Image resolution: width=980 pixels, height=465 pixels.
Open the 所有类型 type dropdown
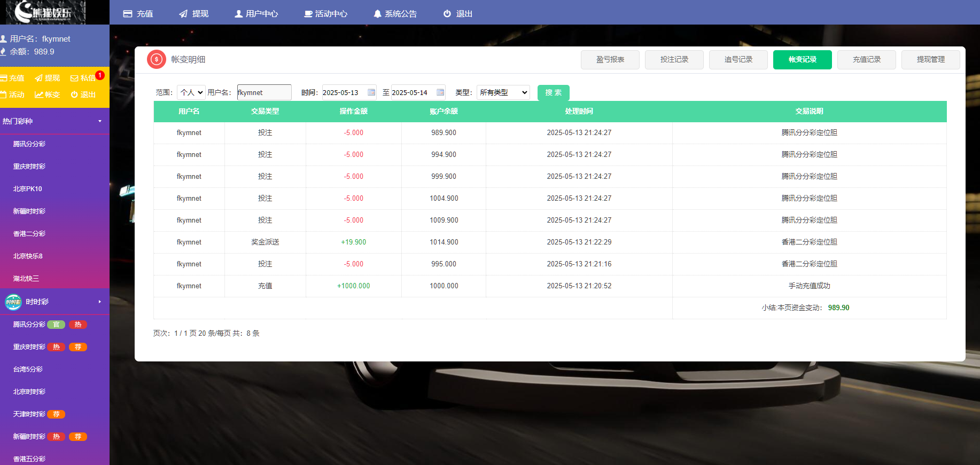point(503,92)
